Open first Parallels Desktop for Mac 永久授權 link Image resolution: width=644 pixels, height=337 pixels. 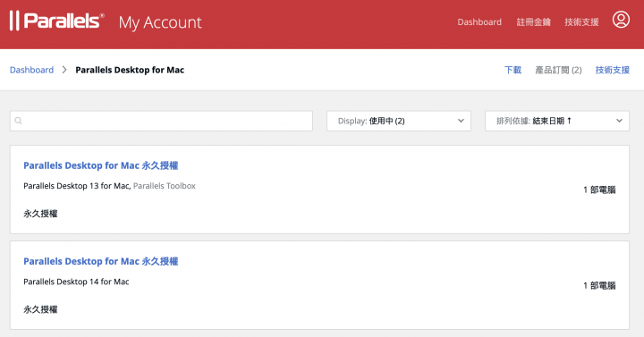pyautogui.click(x=100, y=165)
